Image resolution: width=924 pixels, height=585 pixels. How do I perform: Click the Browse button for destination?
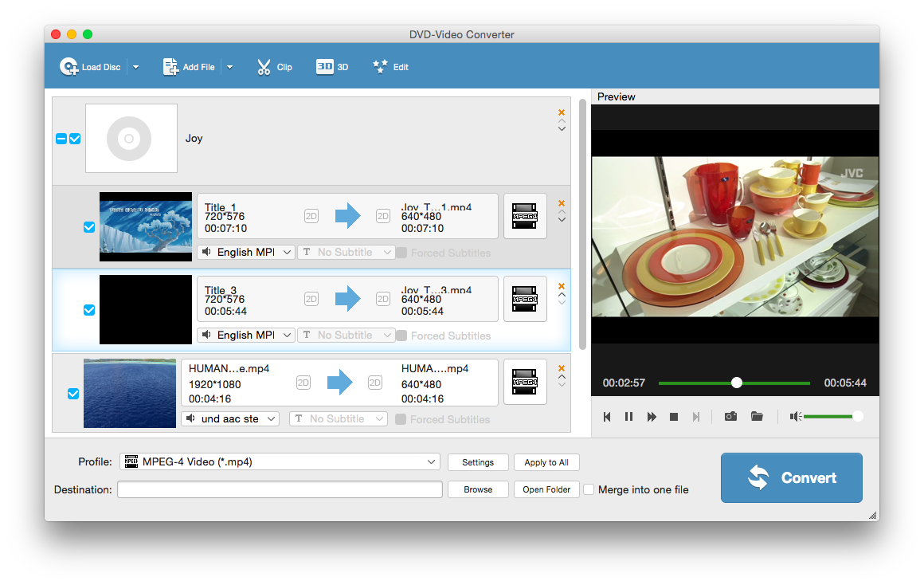[478, 489]
